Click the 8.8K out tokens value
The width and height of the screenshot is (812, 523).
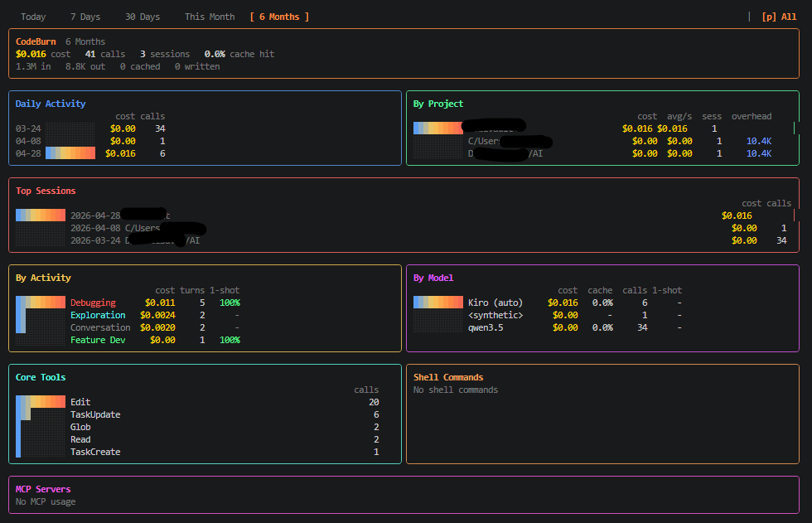(85, 66)
